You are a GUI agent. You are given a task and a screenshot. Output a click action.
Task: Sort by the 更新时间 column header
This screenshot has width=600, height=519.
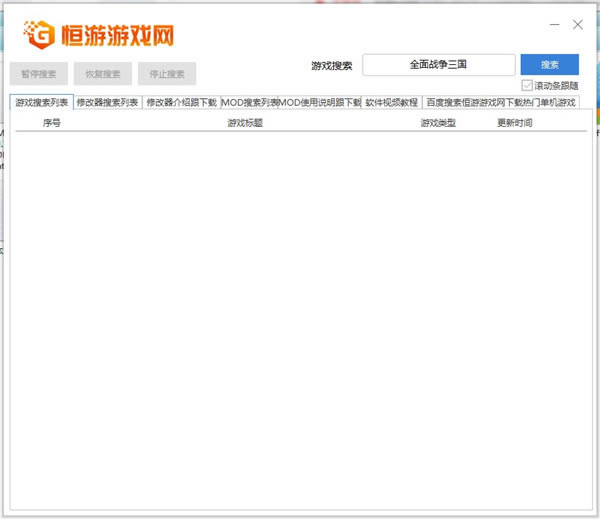point(515,123)
